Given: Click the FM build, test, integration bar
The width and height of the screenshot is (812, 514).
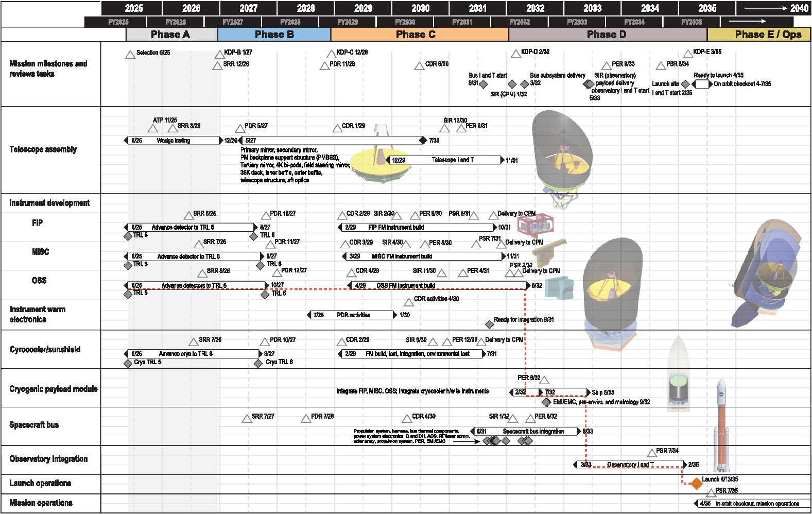Looking at the screenshot, I should tap(412, 354).
